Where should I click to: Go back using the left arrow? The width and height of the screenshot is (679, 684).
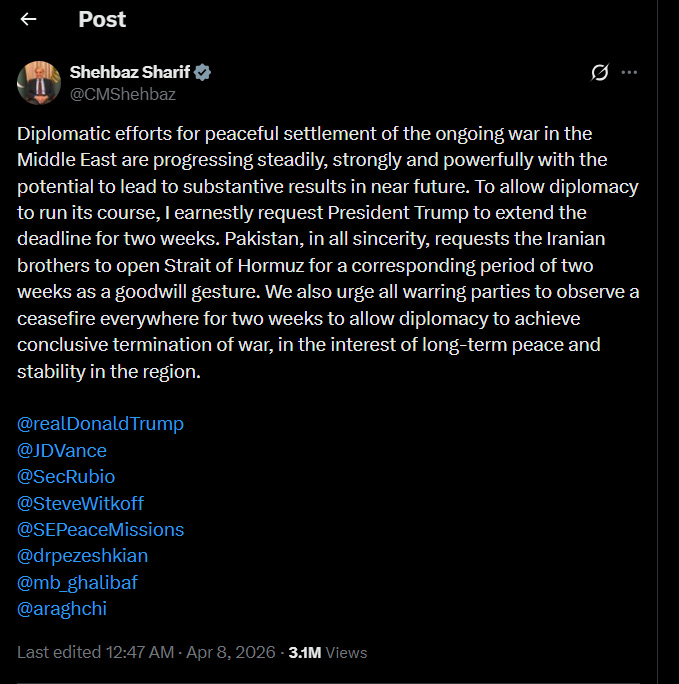(28, 19)
